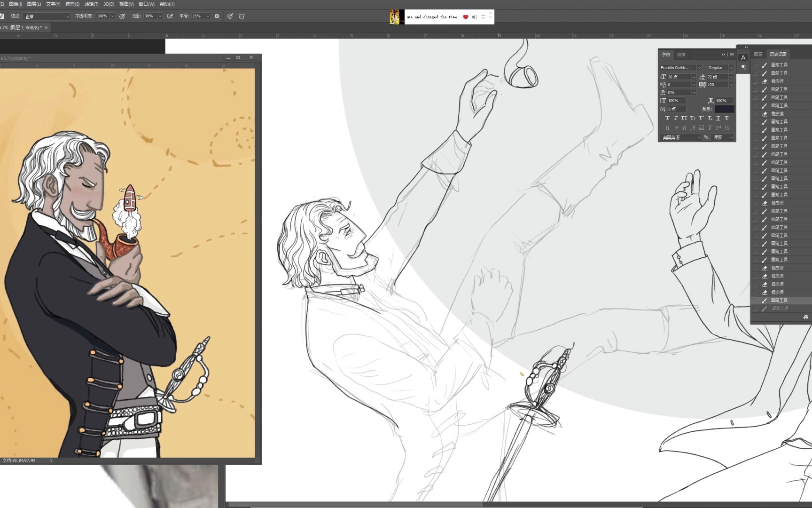Click the discretionary ligatures st icon
Viewport: 812px width, 508px height.
pyautogui.click(x=684, y=127)
